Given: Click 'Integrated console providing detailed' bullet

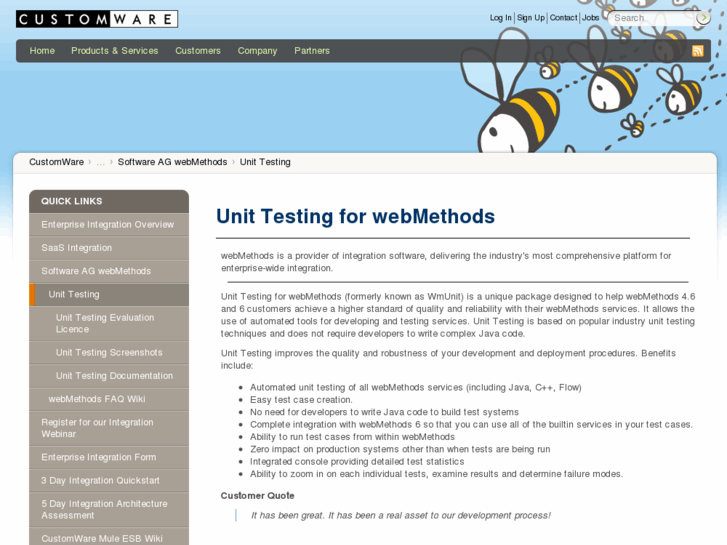Looking at the screenshot, I should tap(357, 462).
